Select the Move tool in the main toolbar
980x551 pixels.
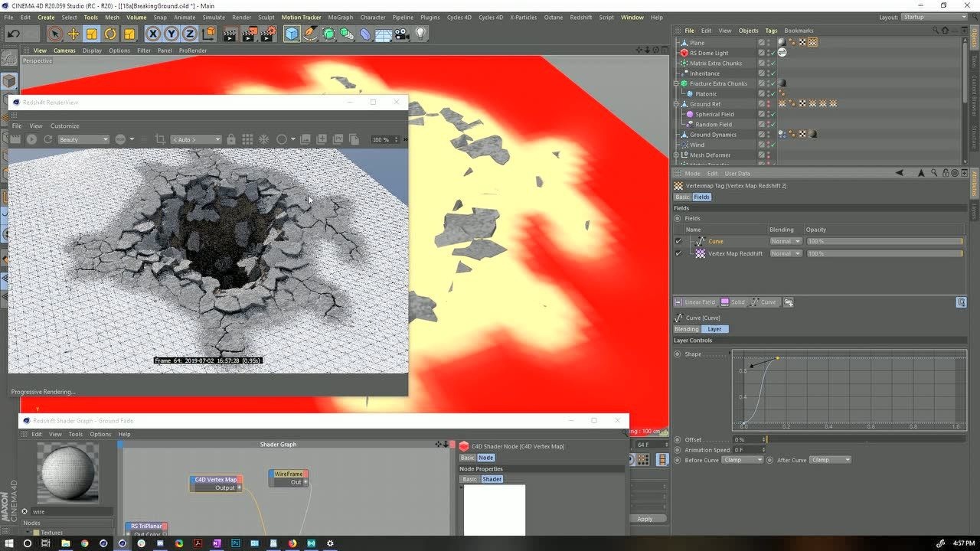[x=73, y=34]
